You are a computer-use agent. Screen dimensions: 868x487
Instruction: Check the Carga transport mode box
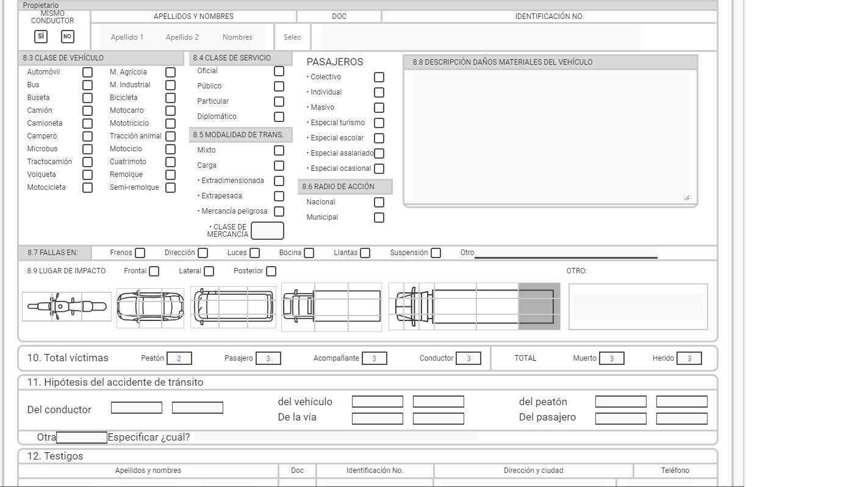click(279, 165)
